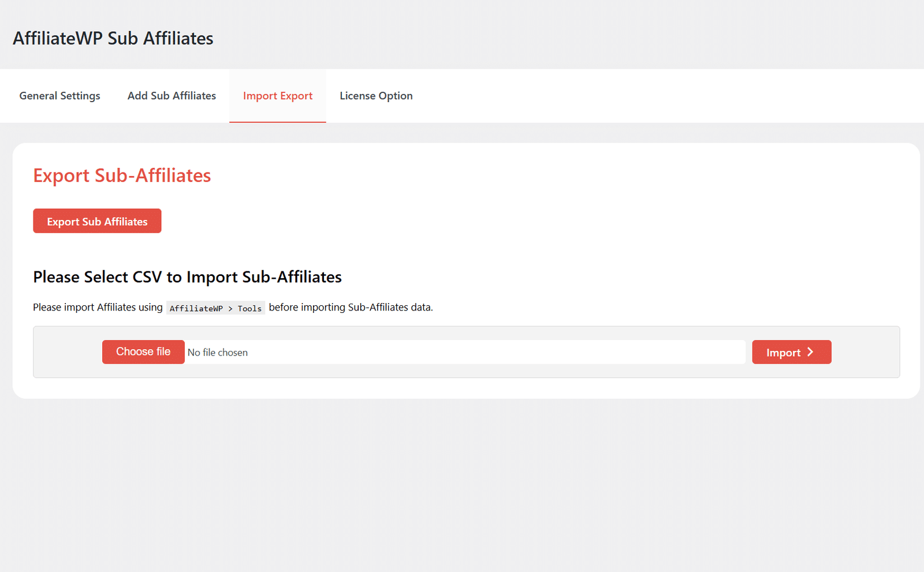Click 'Please import Affiliates using' text

point(98,307)
